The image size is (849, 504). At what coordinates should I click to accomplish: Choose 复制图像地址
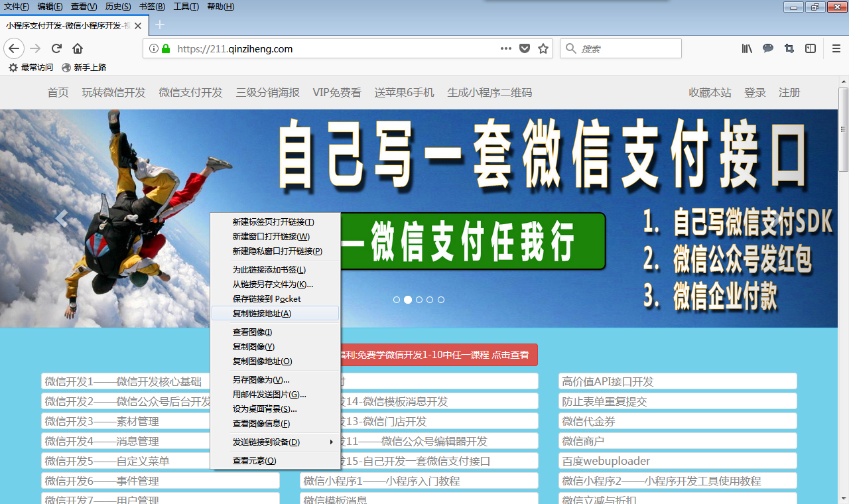pyautogui.click(x=275, y=361)
